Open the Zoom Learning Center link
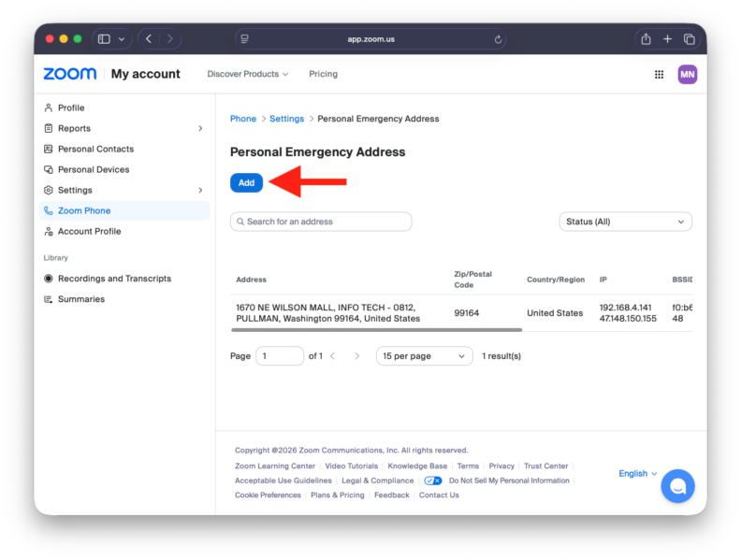This screenshot has width=741, height=560. click(x=274, y=466)
